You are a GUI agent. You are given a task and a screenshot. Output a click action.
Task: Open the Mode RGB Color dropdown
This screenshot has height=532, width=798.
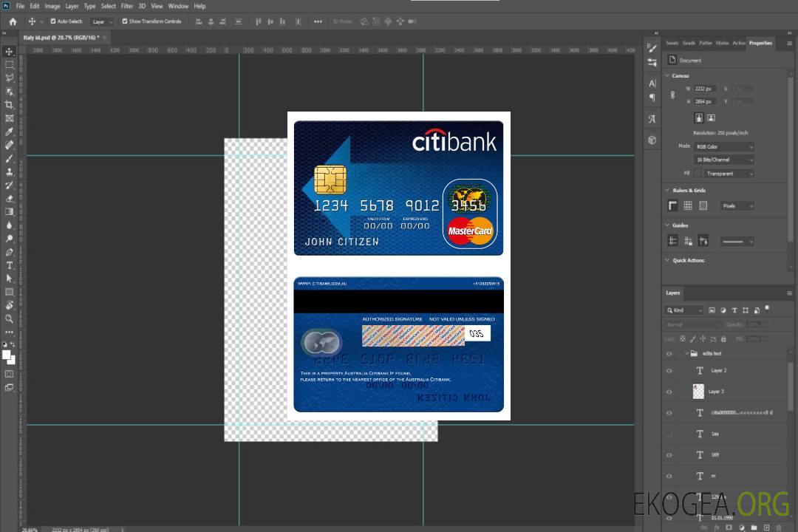tap(723, 146)
